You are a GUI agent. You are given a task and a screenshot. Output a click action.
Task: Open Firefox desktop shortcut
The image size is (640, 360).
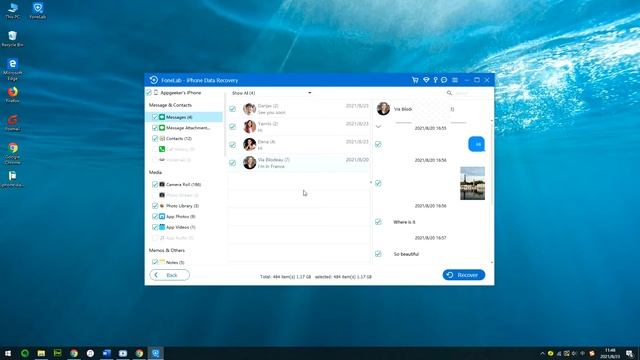pyautogui.click(x=13, y=94)
